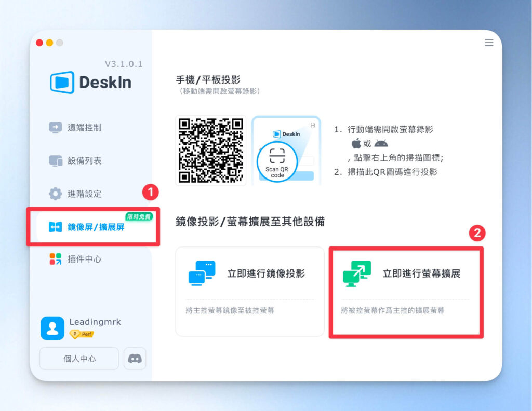Image resolution: width=532 pixels, height=411 pixels.
Task: Select the 鏡像屏/擴展屏 tab
Action: (94, 227)
